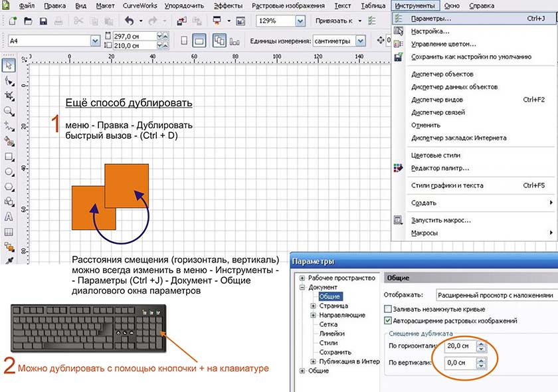Click the Save floppy disk icon
The image size is (558, 392).
pyautogui.click(x=43, y=21)
